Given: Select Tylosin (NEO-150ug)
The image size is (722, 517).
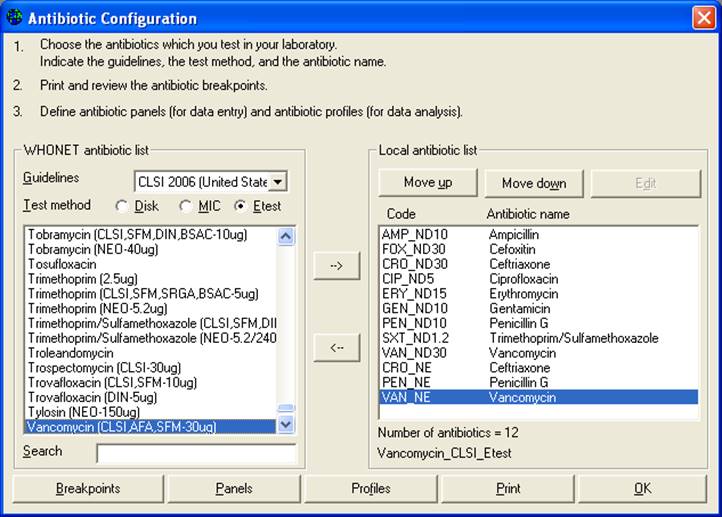Looking at the screenshot, I should pyautogui.click(x=151, y=412).
